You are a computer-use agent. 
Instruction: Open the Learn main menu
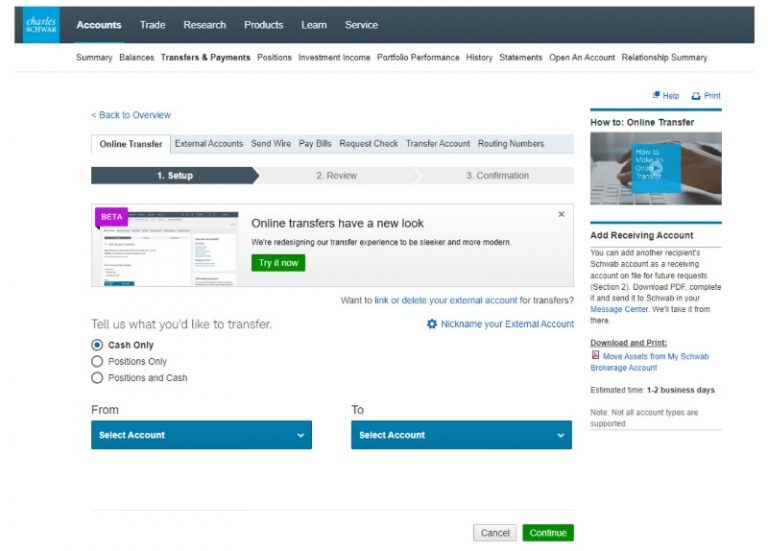314,25
